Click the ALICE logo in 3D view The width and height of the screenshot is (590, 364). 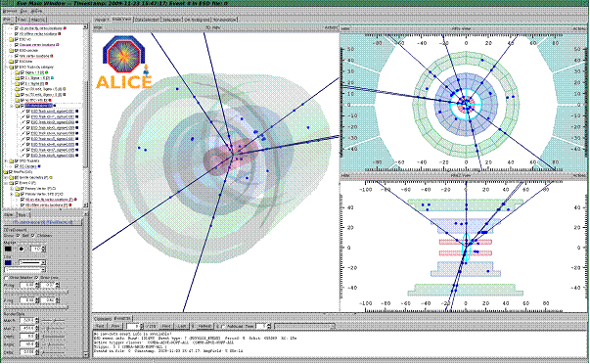pos(124,63)
